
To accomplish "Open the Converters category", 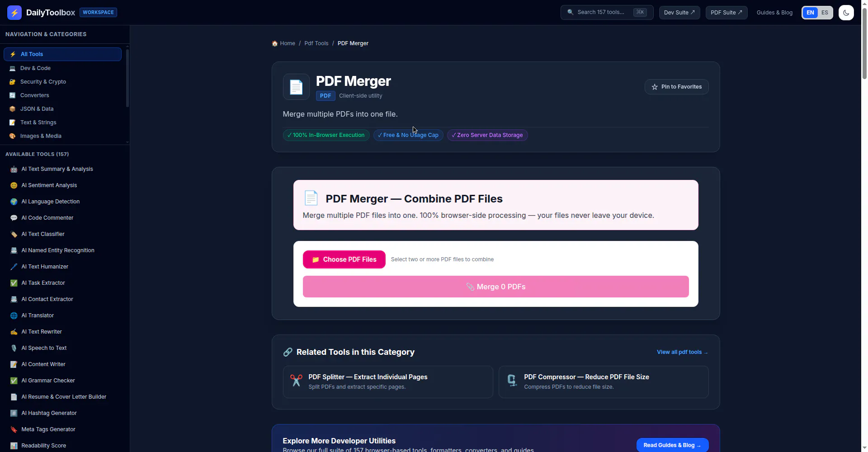I will tap(62, 95).
